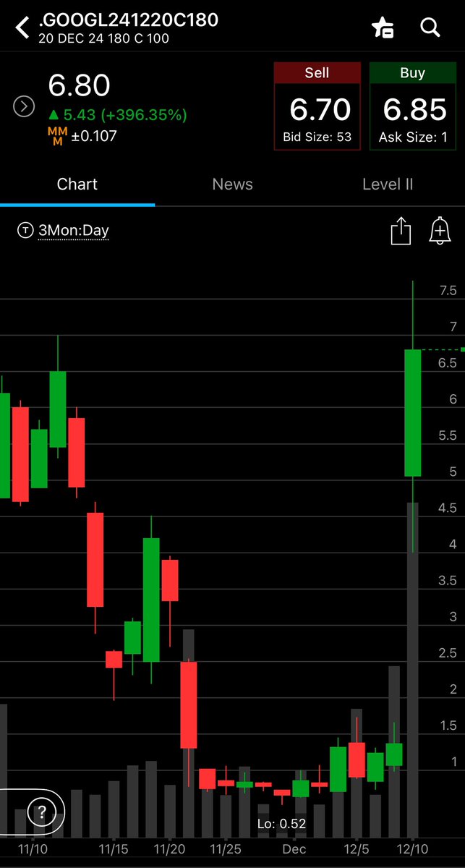
Task: Tap the Dec date axis label
Action: [x=294, y=848]
